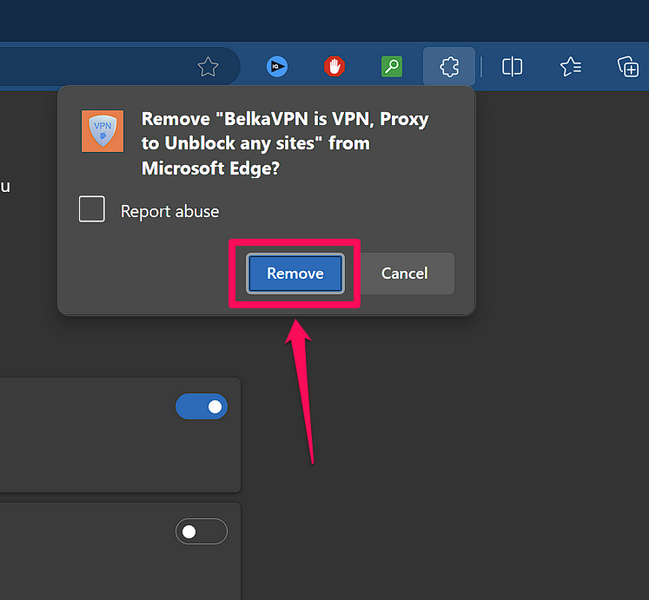This screenshot has height=600, width=649.
Task: Turn off the enabled blue extension toggle
Action: [202, 406]
